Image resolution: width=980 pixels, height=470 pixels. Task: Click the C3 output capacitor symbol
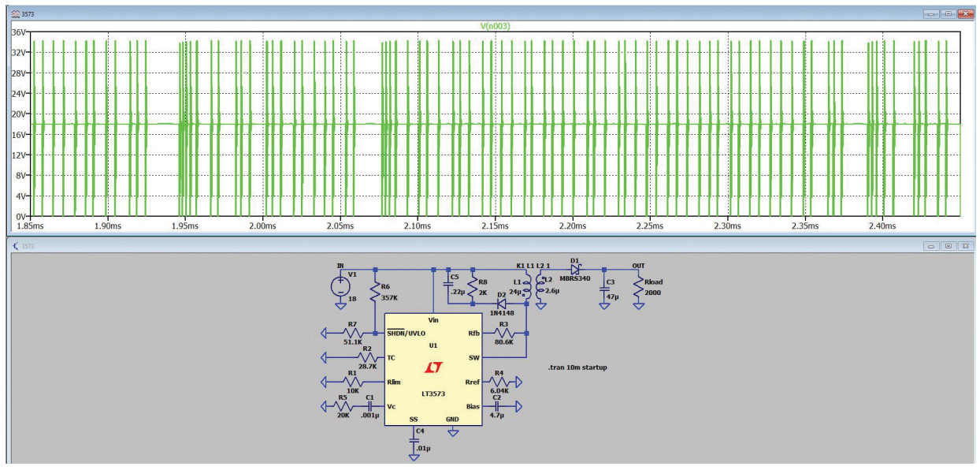click(x=604, y=287)
